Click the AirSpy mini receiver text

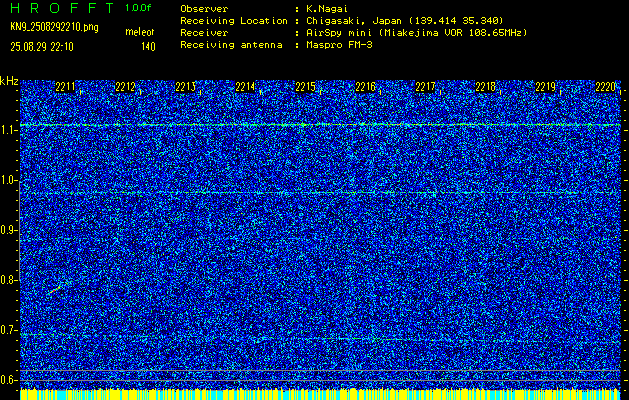tap(416, 32)
